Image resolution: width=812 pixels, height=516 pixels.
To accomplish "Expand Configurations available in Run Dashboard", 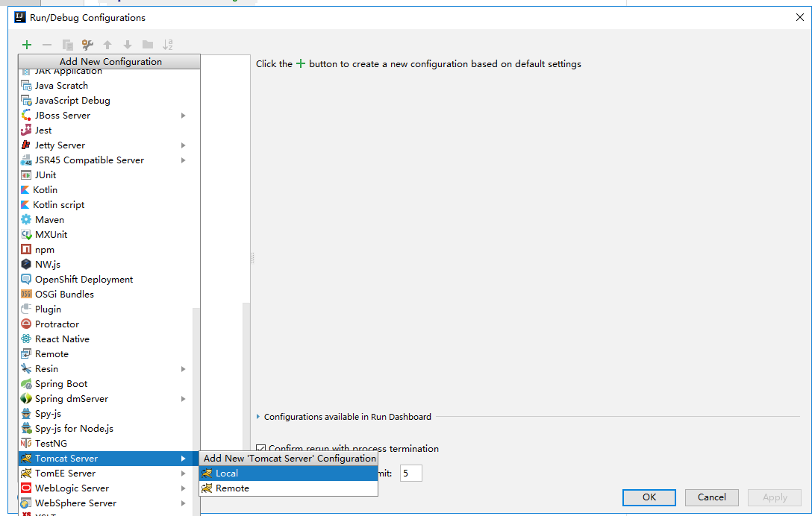I will pyautogui.click(x=258, y=417).
